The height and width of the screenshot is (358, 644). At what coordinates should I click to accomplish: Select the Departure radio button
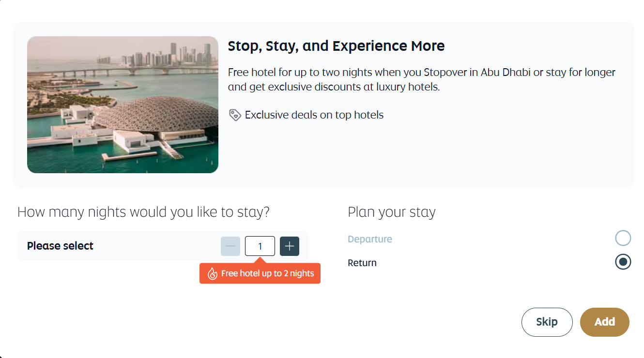[623, 238]
